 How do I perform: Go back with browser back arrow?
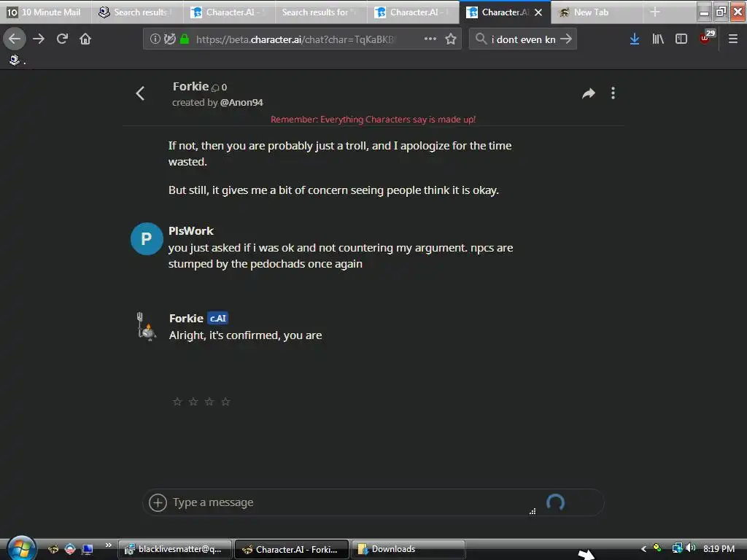[15, 39]
